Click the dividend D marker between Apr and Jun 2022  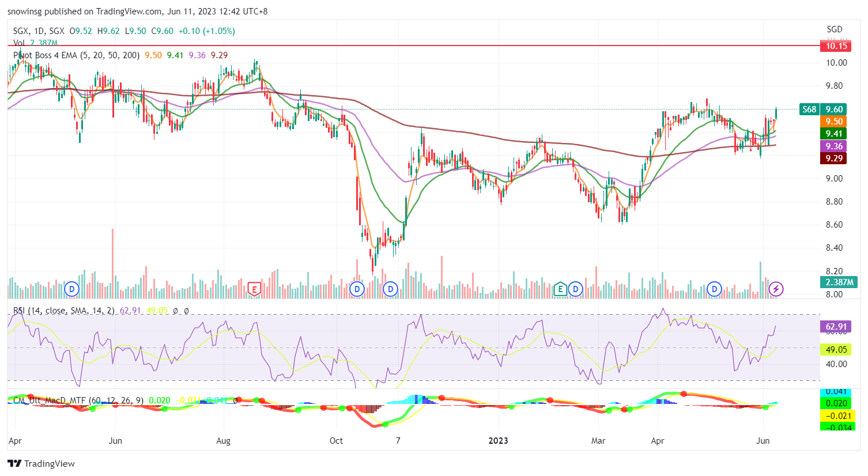coord(71,289)
